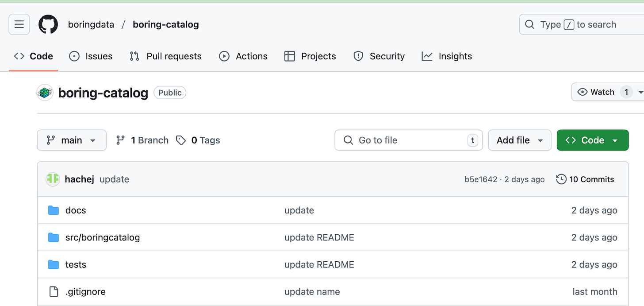This screenshot has width=644, height=306.
Task: Open commit hash b5e1642
Action: click(x=481, y=179)
